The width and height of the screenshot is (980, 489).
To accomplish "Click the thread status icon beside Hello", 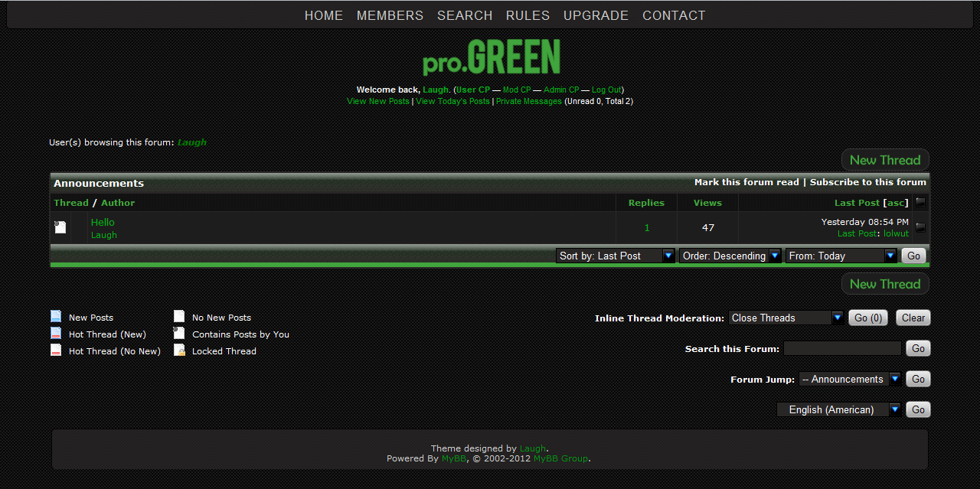I will tap(60, 227).
